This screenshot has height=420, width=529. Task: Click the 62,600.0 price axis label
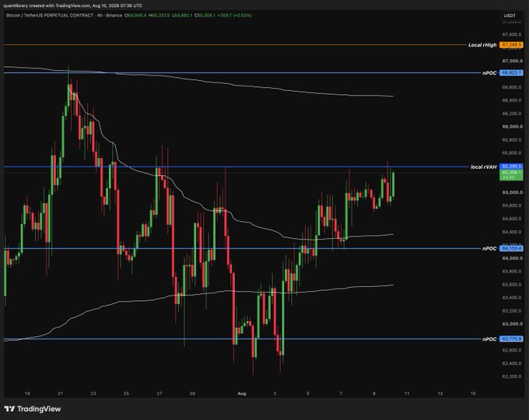pos(512,351)
